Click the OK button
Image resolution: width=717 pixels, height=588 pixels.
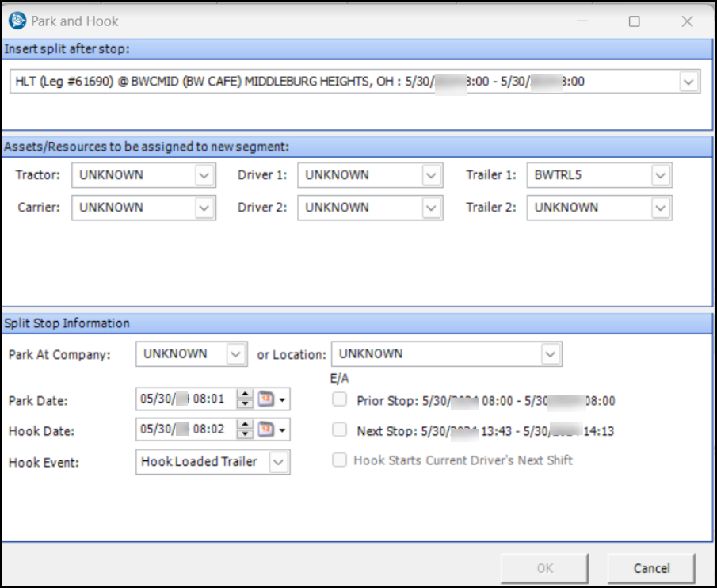pyautogui.click(x=544, y=568)
